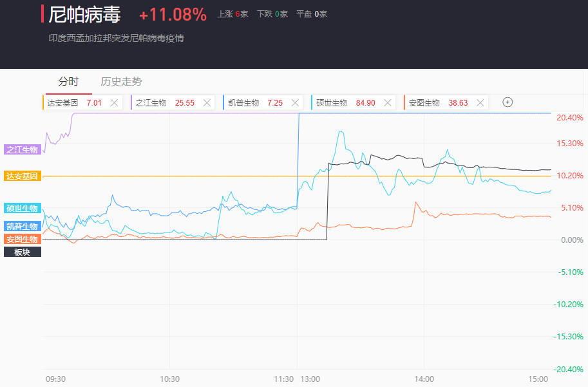This screenshot has height=387, width=588.
Task: Select the 达安基因 7.01 stock chip
Action: point(74,102)
